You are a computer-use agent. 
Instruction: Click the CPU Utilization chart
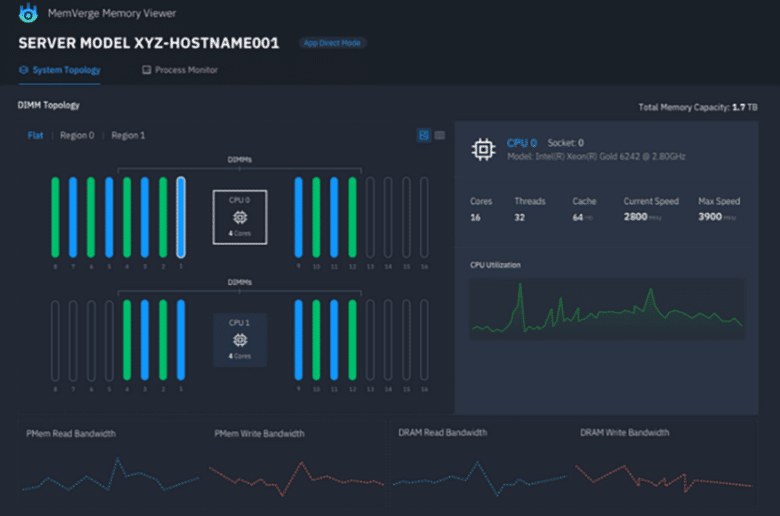pyautogui.click(x=607, y=309)
